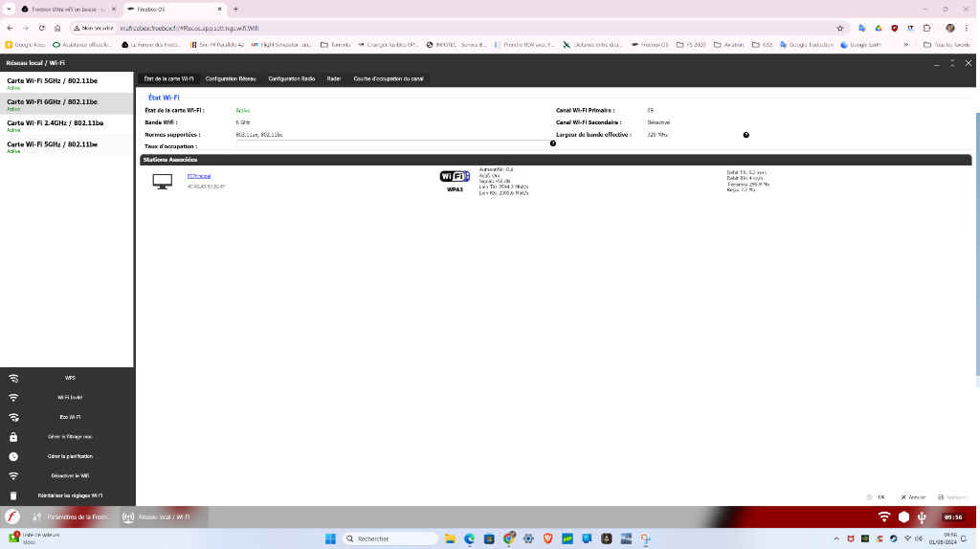Open the Wi-Fi invité option
The width and height of the screenshot is (980, 549).
point(70,397)
